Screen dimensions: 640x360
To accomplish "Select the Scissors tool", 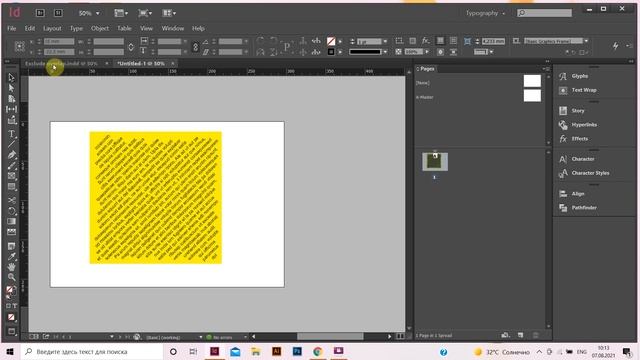I will tap(11, 200).
